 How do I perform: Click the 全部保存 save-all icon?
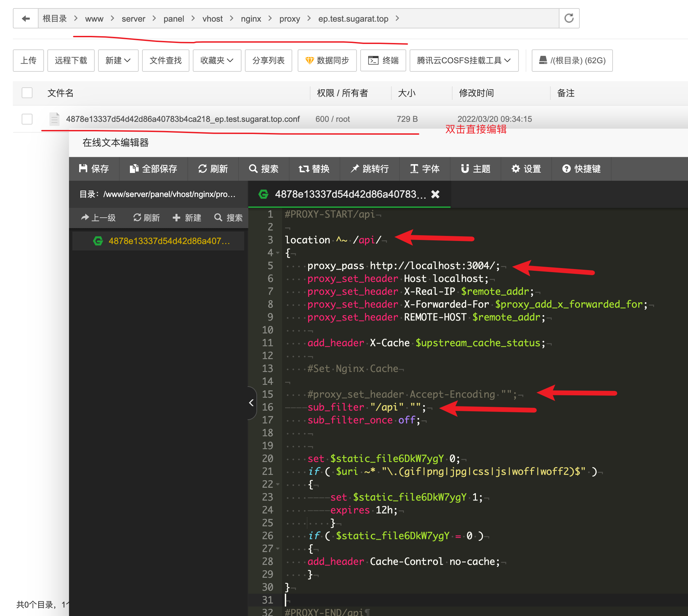pos(134,169)
